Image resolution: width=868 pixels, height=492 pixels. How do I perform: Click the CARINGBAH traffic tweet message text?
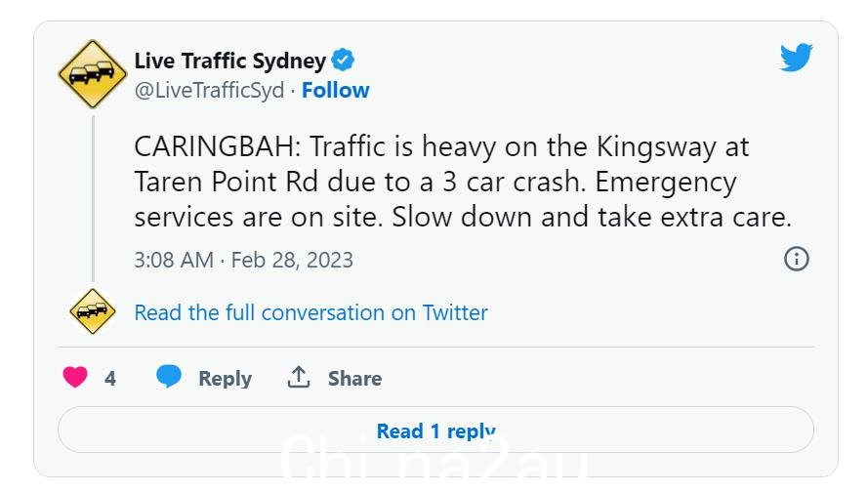[x=463, y=182]
